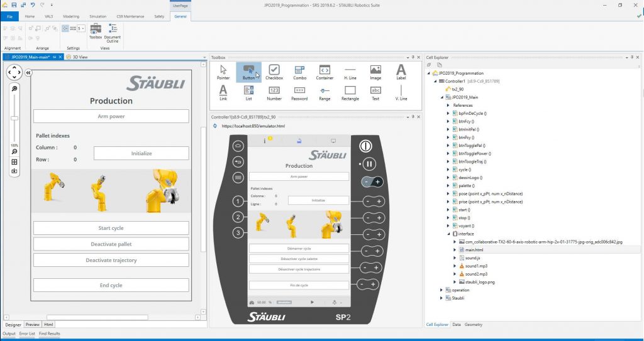Choose the Label tool in Toolbox
Screen dimensions: 644x341
coord(401,72)
